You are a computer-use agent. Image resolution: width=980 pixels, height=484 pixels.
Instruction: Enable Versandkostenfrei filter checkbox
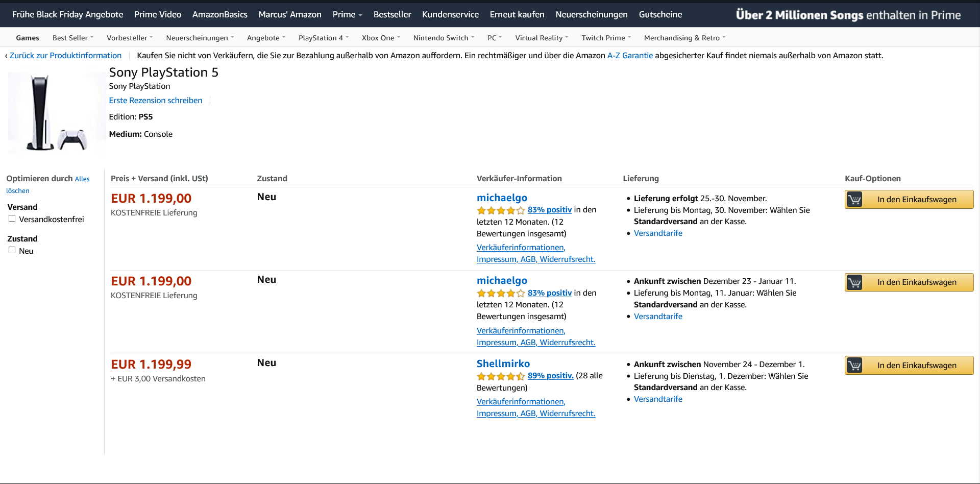(12, 219)
